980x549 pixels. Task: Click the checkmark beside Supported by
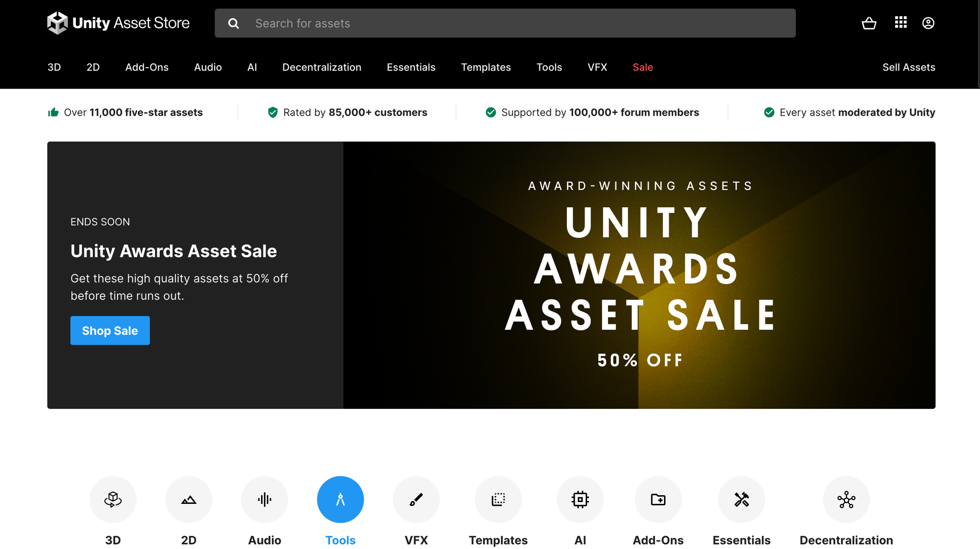[490, 112]
